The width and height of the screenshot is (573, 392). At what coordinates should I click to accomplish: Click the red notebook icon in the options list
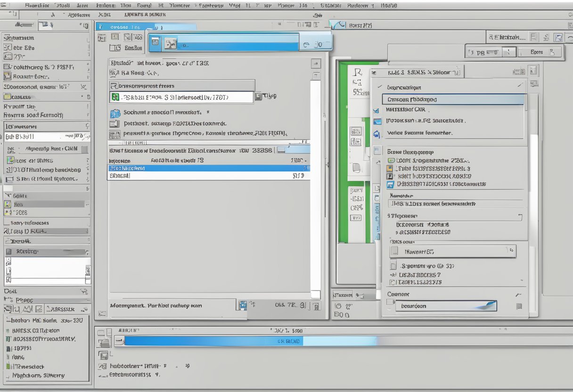pos(389,175)
